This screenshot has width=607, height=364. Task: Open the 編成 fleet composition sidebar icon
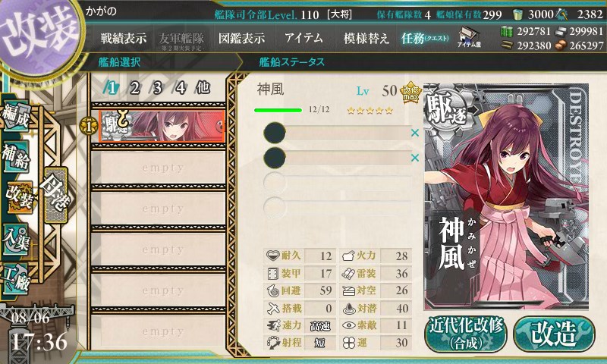pyautogui.click(x=16, y=116)
